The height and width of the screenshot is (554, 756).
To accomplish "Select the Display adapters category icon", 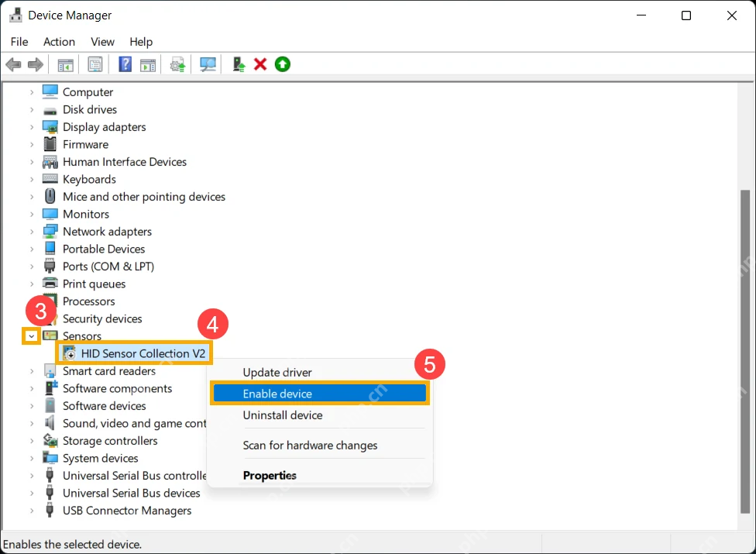I will point(50,127).
